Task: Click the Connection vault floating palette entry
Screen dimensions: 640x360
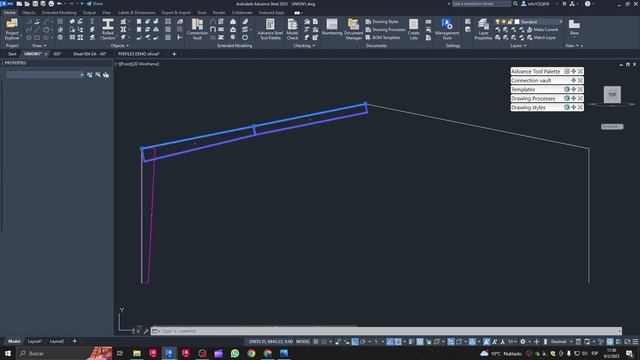Action: click(x=547, y=80)
